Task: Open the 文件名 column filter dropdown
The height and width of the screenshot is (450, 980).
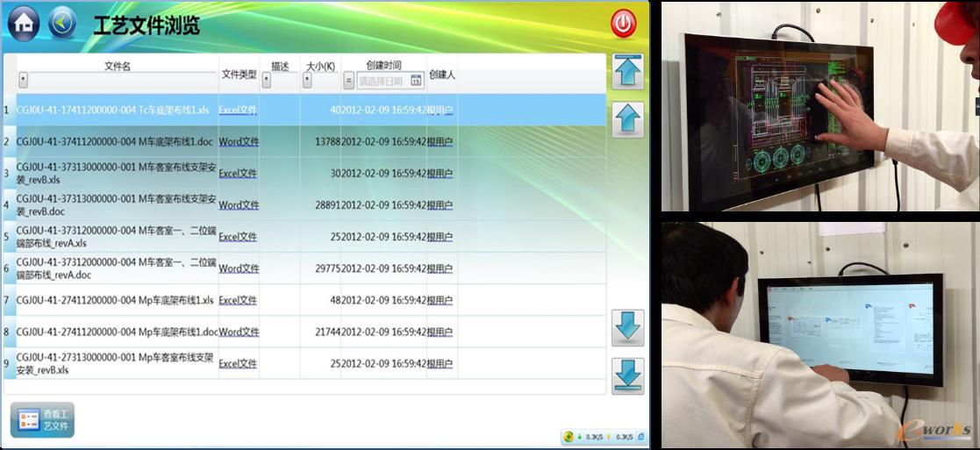Action: [23, 80]
